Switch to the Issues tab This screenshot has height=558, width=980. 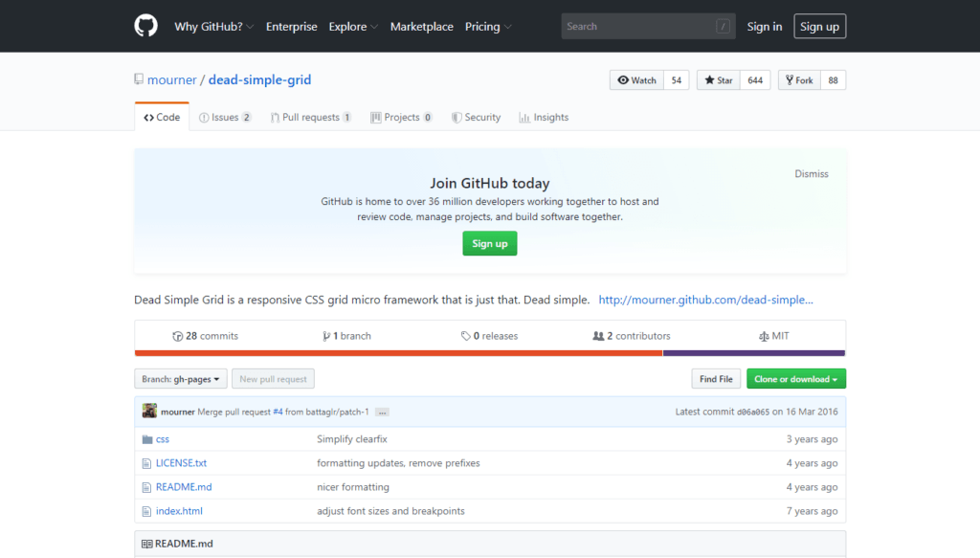pos(225,117)
